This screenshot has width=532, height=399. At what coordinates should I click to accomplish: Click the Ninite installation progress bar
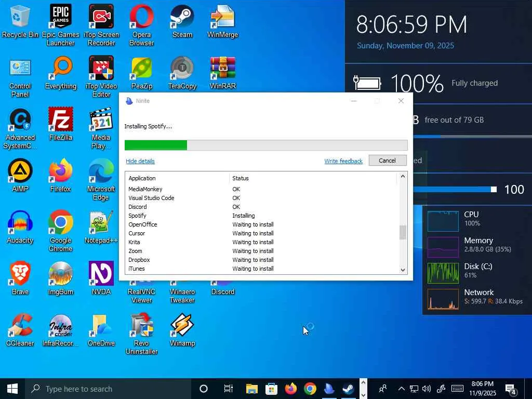[x=266, y=145]
